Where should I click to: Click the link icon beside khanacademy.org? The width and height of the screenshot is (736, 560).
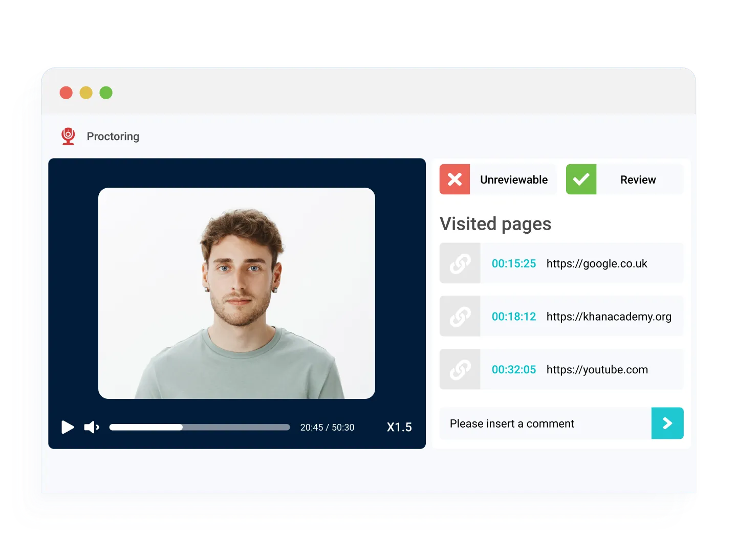pyautogui.click(x=460, y=316)
